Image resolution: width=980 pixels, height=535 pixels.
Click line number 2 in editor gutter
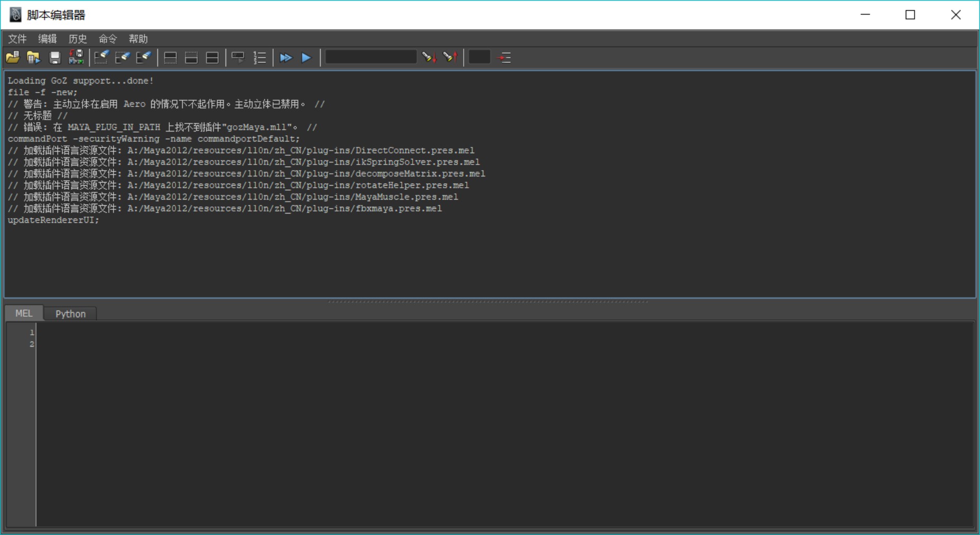coord(31,344)
